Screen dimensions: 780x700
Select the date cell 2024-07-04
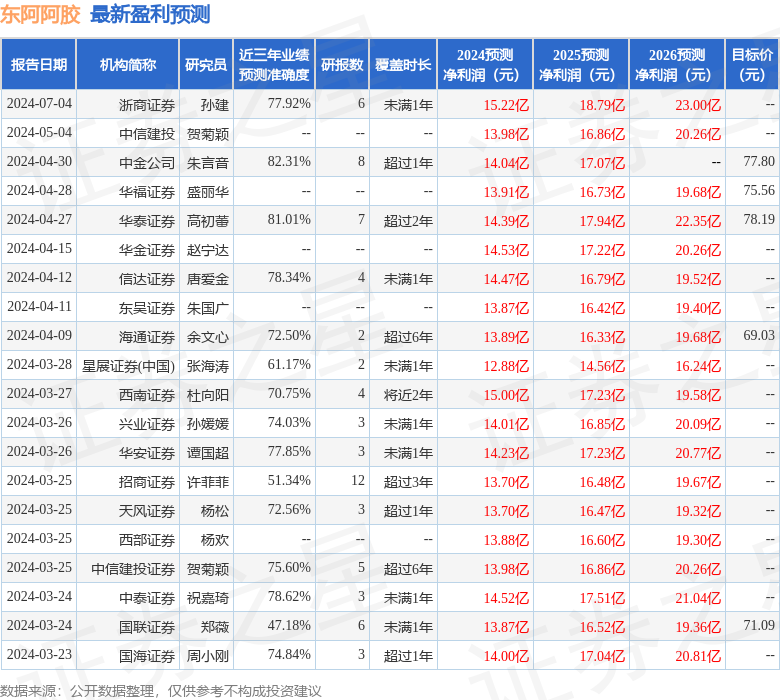[39, 104]
